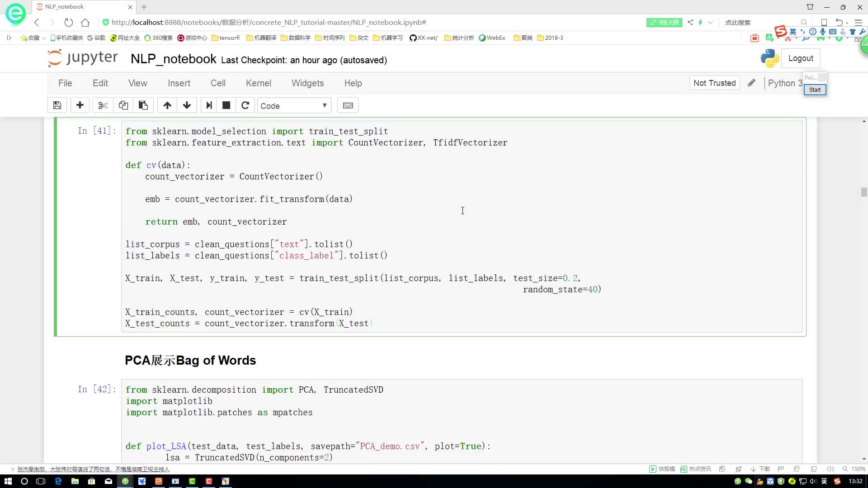868x488 pixels.
Task: Open the WebEx bookmark
Action: pos(492,38)
